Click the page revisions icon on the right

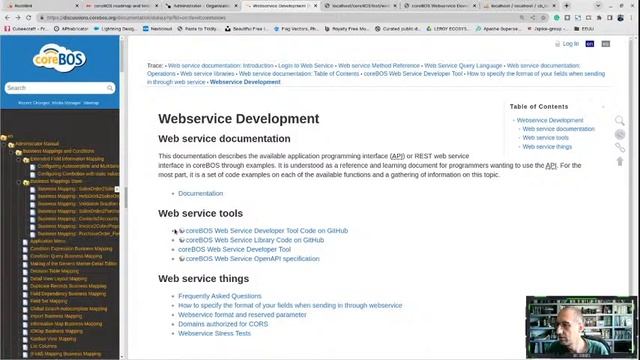click(x=620, y=134)
